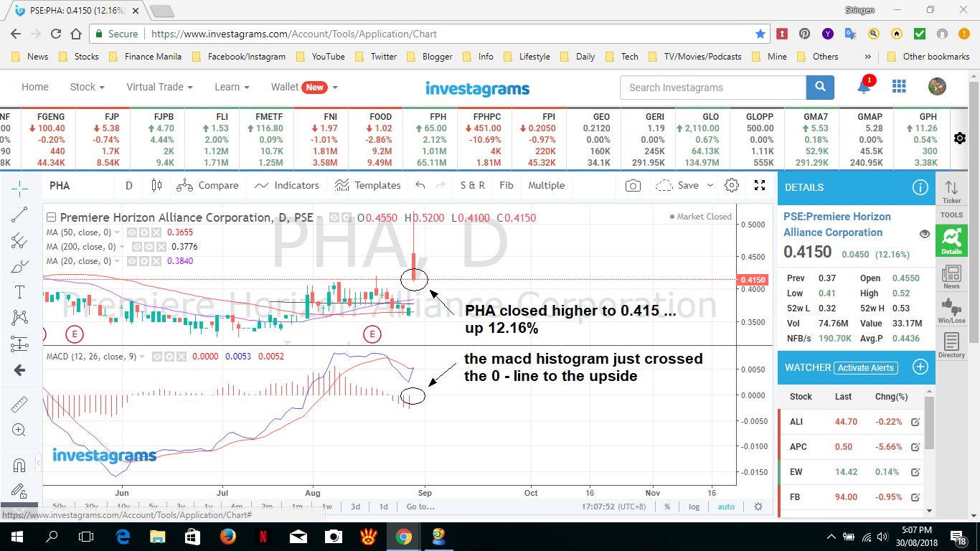
Task: Click the notification bell icon
Action: [864, 86]
